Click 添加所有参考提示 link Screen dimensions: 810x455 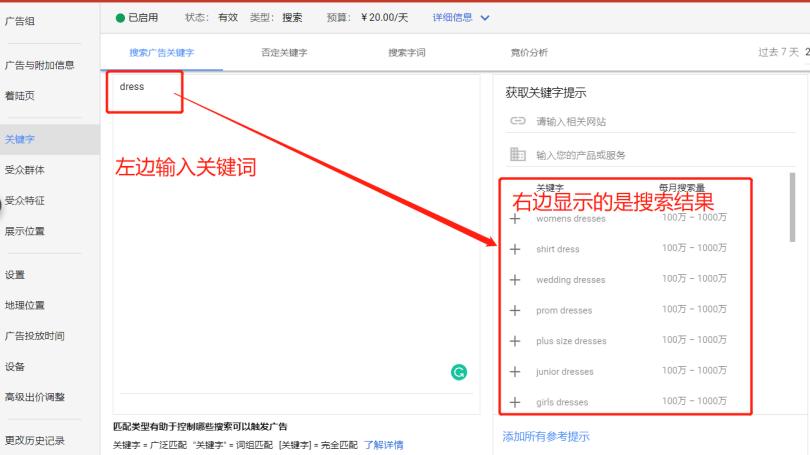(x=546, y=436)
